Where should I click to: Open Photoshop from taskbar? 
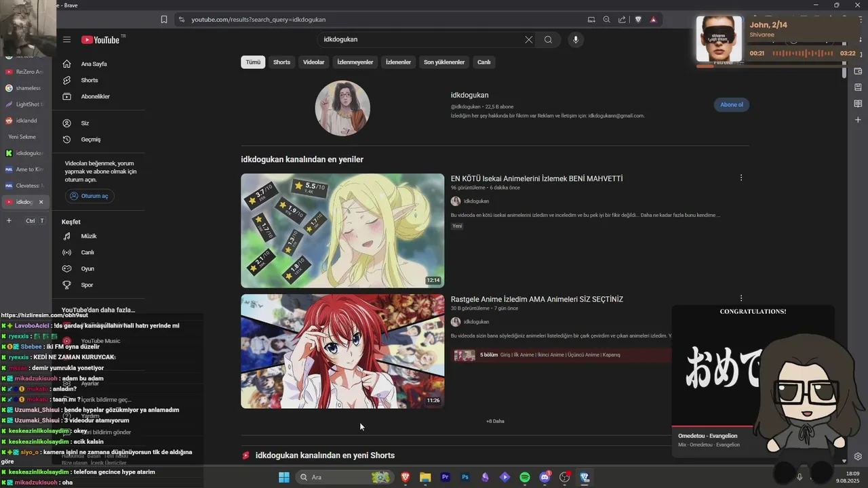point(465,477)
